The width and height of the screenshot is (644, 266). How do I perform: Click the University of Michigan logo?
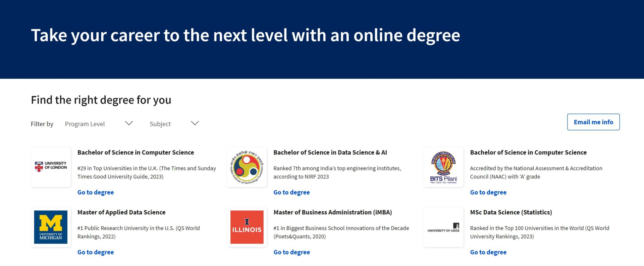click(51, 227)
